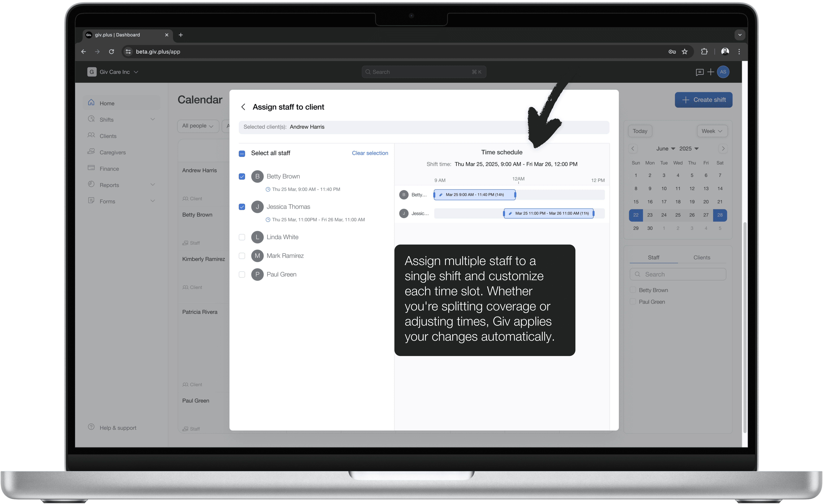
Task: Go to previous month in mini calendar
Action: (x=633, y=149)
